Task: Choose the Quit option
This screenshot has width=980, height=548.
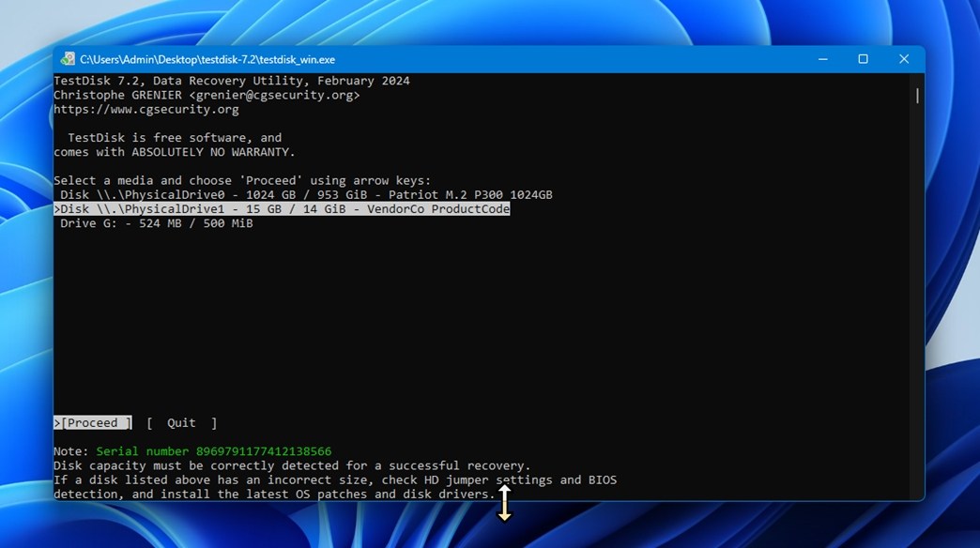Action: (181, 423)
